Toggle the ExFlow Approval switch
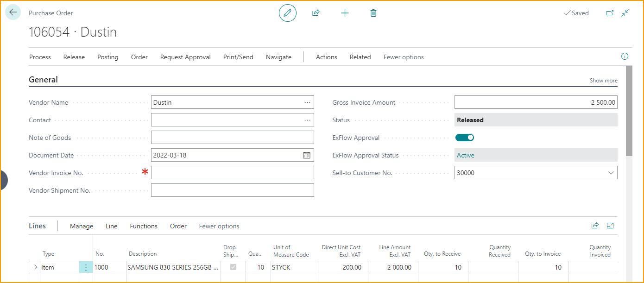 coord(465,138)
